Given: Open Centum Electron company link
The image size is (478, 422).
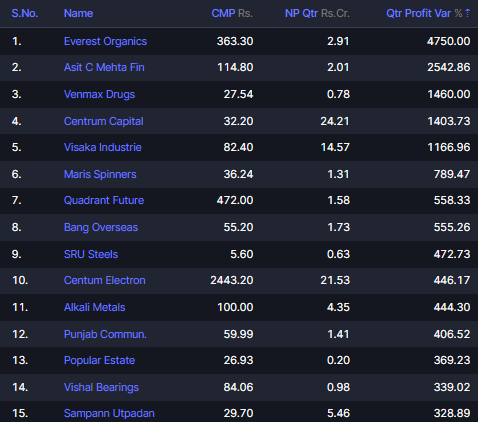Looking at the screenshot, I should [105, 280].
